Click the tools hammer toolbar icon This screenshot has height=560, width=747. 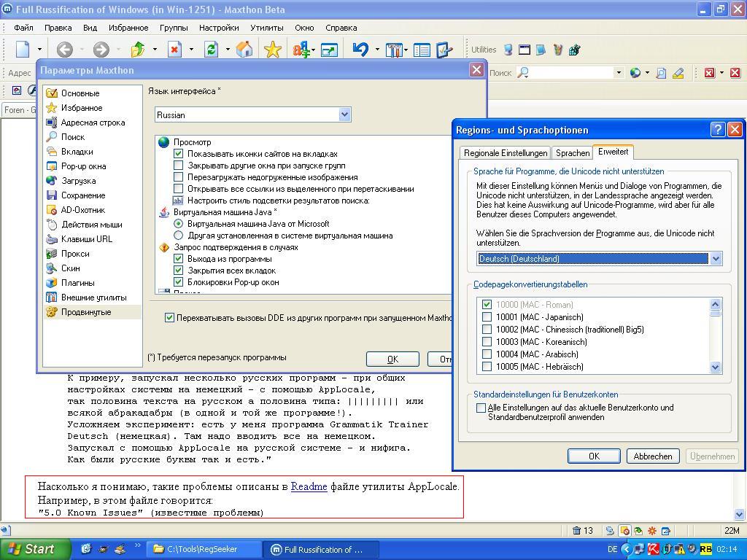tap(393, 50)
